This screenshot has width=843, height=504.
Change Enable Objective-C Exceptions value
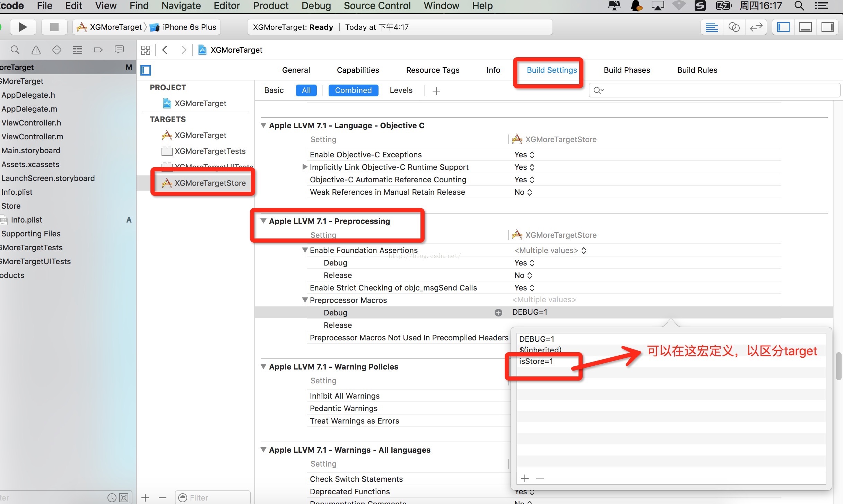[524, 155]
